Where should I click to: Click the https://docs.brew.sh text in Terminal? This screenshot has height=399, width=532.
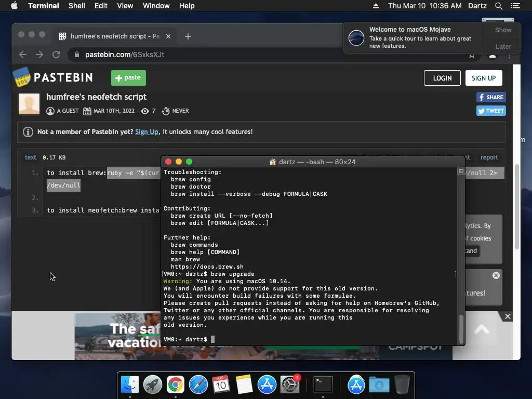tap(207, 267)
